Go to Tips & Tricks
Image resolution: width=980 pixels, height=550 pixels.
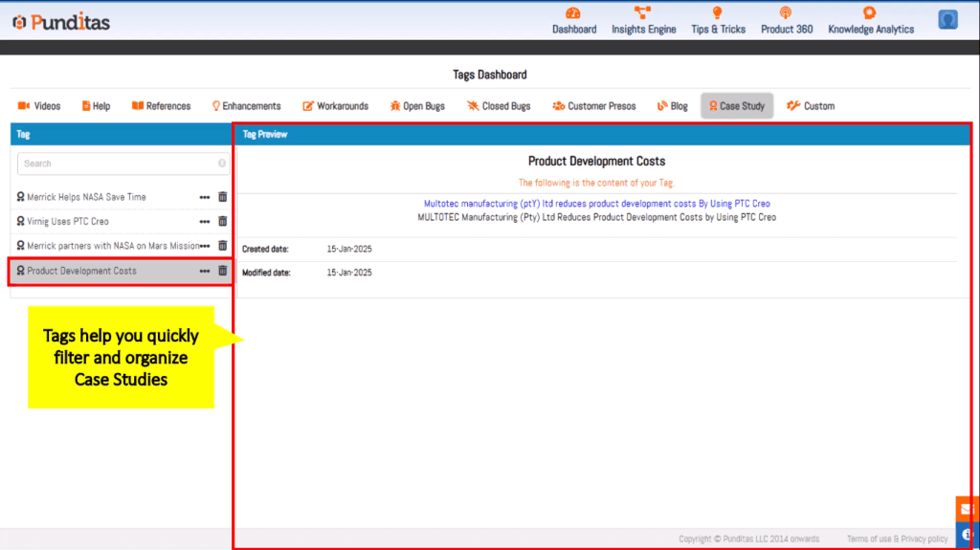[718, 20]
